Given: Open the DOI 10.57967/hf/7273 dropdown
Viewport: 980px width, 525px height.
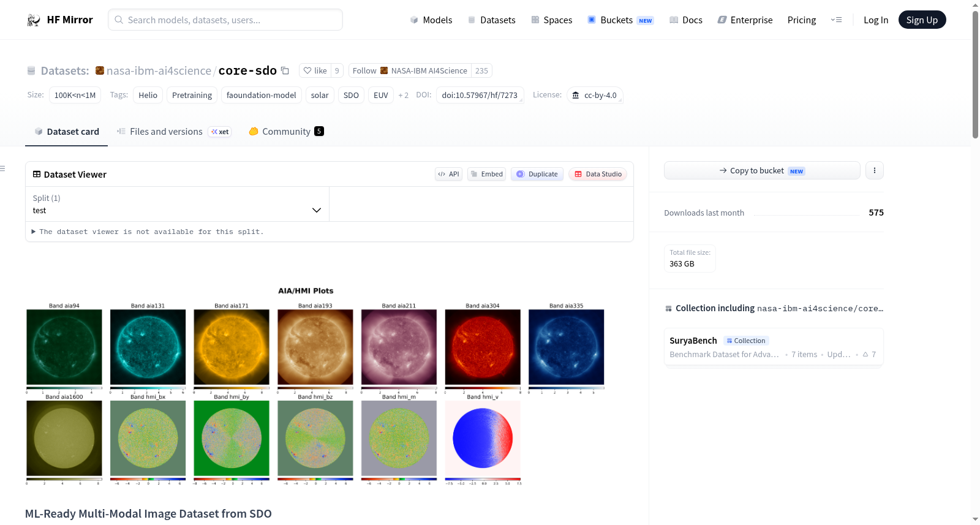Looking at the screenshot, I should [x=480, y=95].
